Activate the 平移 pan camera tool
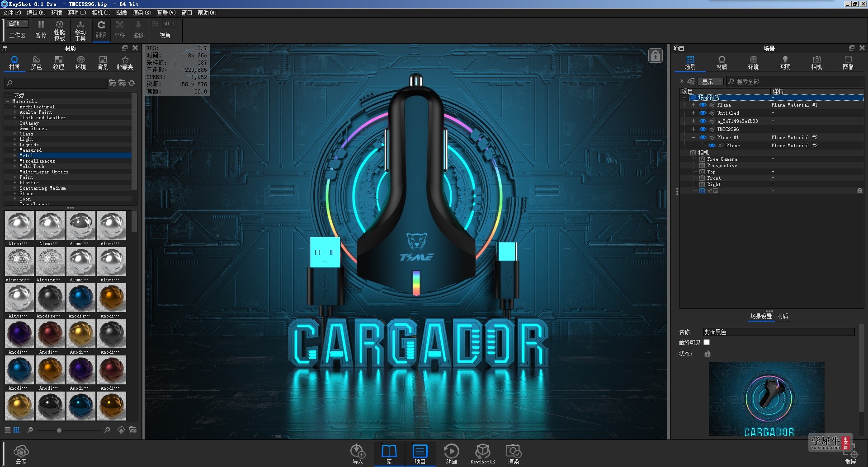868x467 pixels. coord(119,29)
